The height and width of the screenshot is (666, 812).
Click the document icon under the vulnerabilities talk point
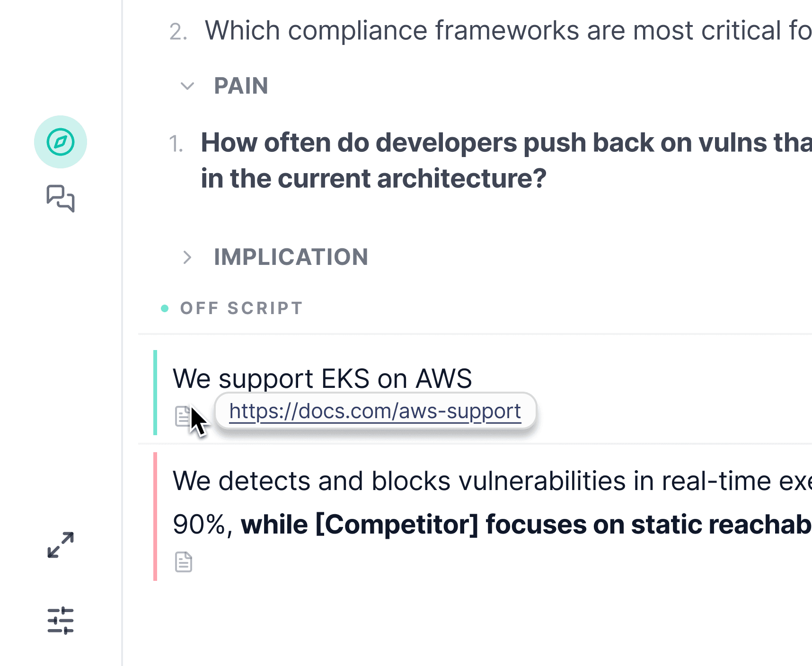pos(185,562)
